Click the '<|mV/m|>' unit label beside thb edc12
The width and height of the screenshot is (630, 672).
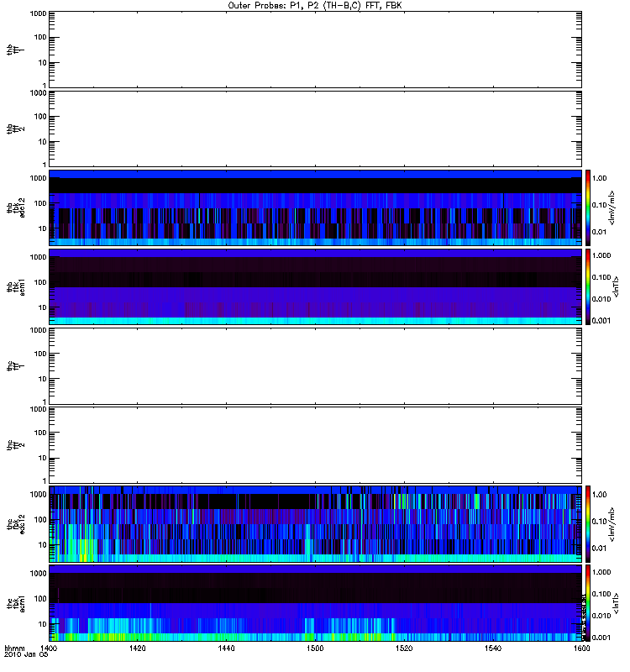tap(612, 207)
